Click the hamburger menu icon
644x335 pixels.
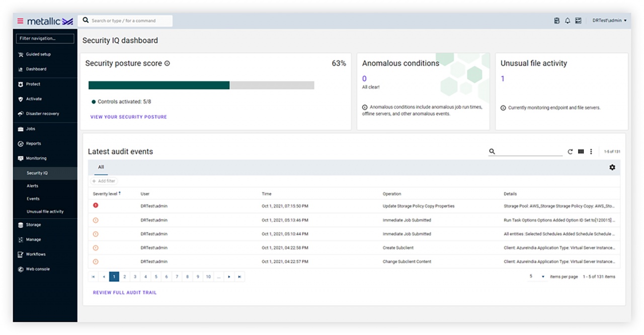coord(20,21)
